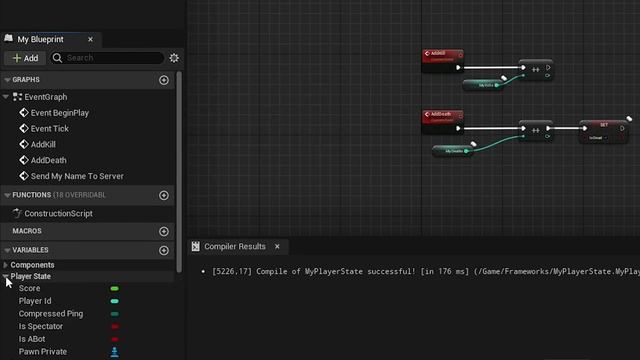Close the My Blueprint tab

pyautogui.click(x=90, y=40)
